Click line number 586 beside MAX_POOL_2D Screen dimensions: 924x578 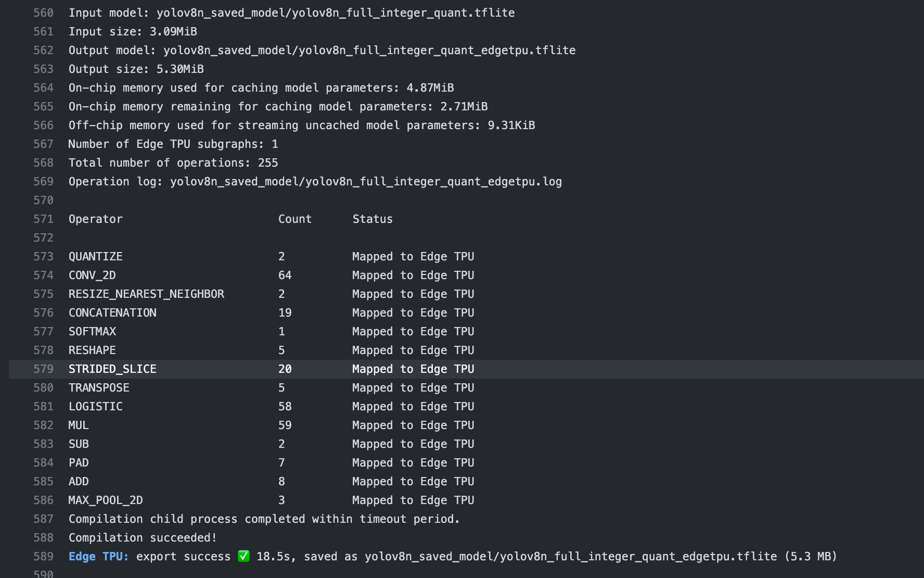[x=44, y=500]
